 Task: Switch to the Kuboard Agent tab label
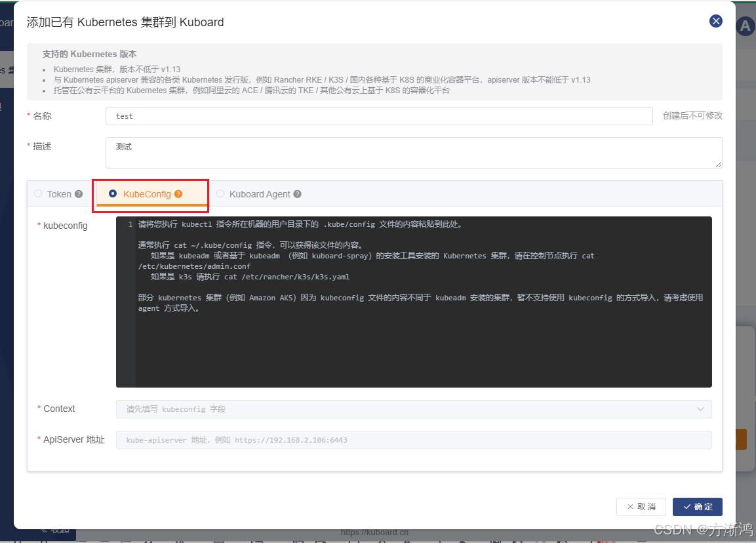click(x=260, y=194)
